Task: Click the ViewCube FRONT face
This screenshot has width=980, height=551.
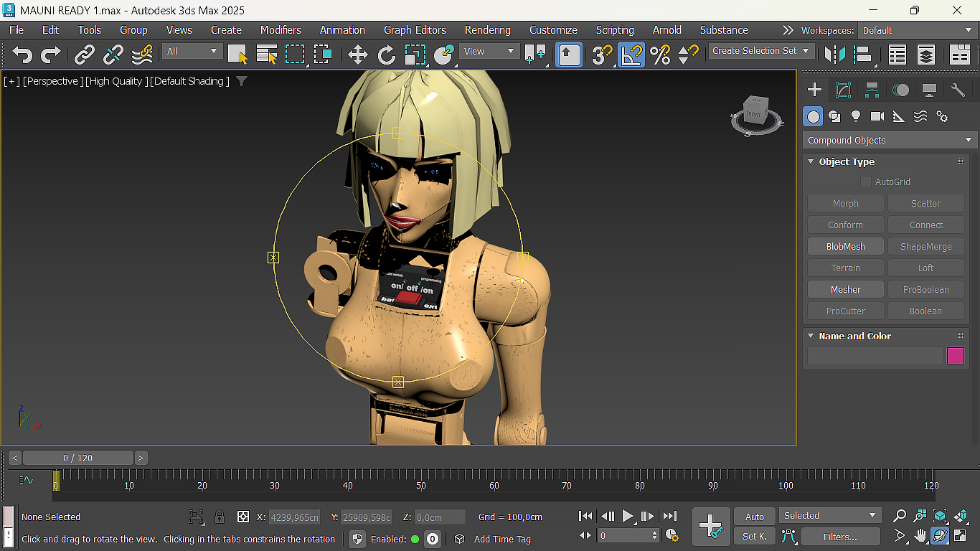Action: (753, 114)
